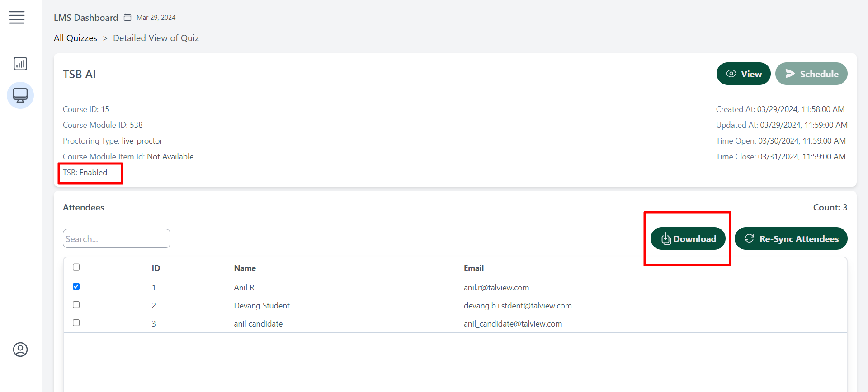Click the Course ID: 15 text

tap(86, 109)
